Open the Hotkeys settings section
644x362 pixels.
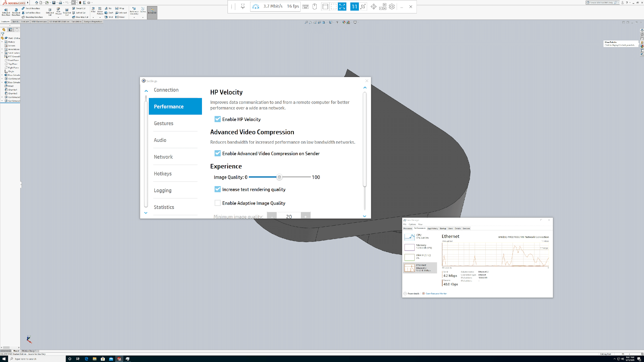(163, 174)
